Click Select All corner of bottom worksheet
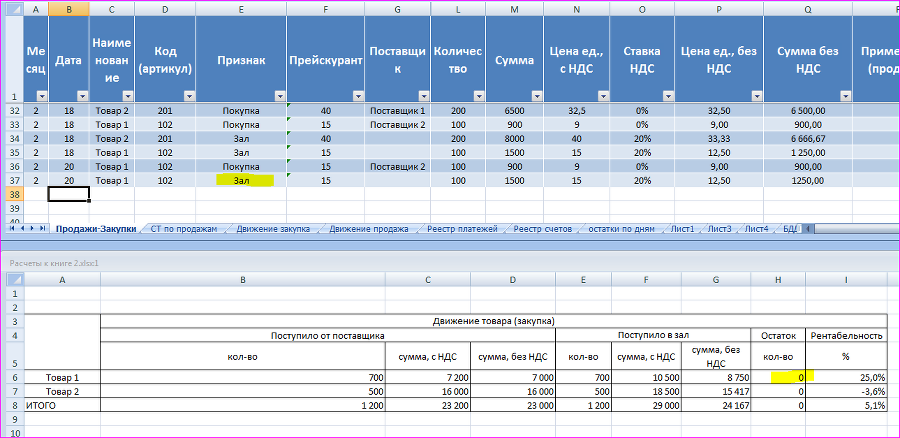This screenshot has width=900, height=438. tap(14, 278)
